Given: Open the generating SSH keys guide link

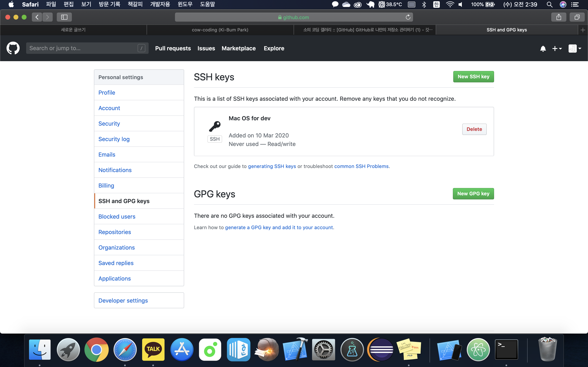Looking at the screenshot, I should [272, 166].
